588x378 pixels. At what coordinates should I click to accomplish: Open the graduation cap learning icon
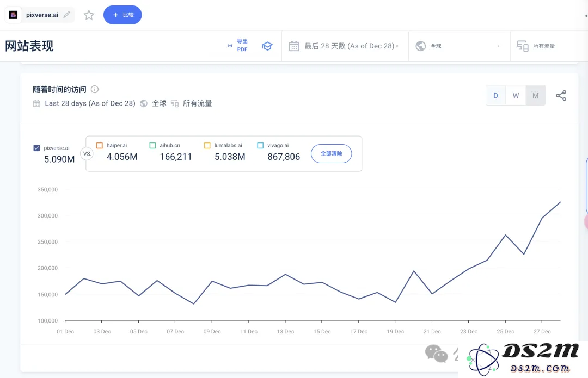point(267,46)
